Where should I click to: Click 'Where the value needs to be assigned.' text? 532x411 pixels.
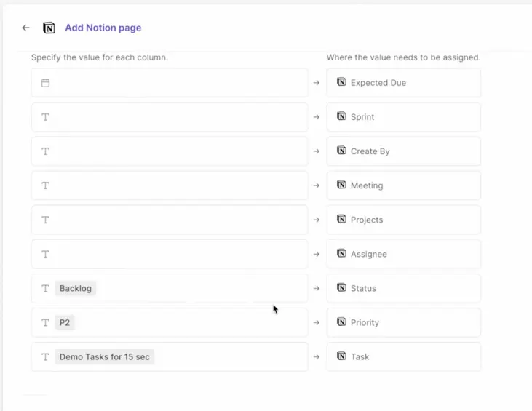pyautogui.click(x=404, y=57)
